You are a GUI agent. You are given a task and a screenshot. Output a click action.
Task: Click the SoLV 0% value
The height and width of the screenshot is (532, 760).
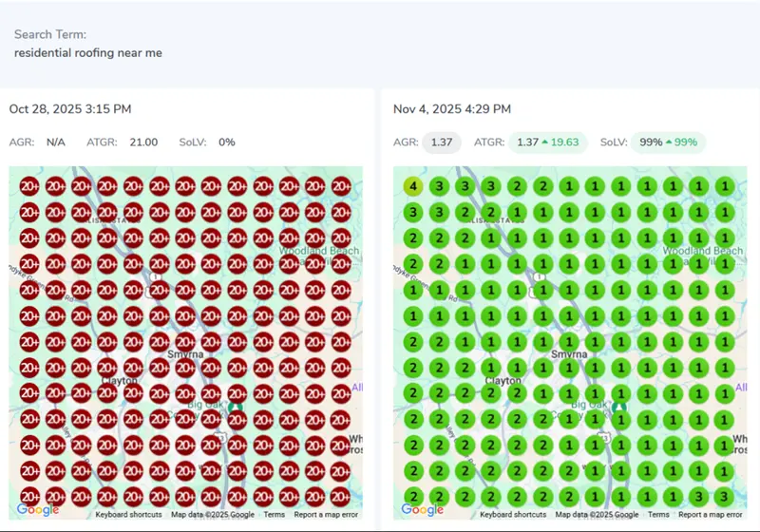click(x=227, y=142)
